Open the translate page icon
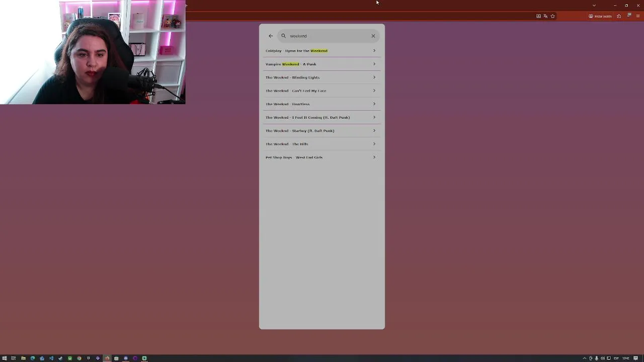644x362 pixels. tap(545, 16)
